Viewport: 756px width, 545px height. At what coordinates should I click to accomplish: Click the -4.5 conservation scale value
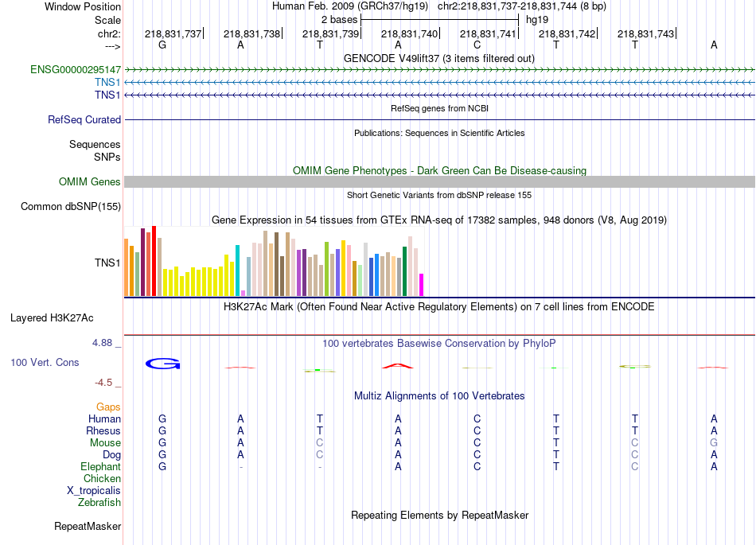click(103, 383)
